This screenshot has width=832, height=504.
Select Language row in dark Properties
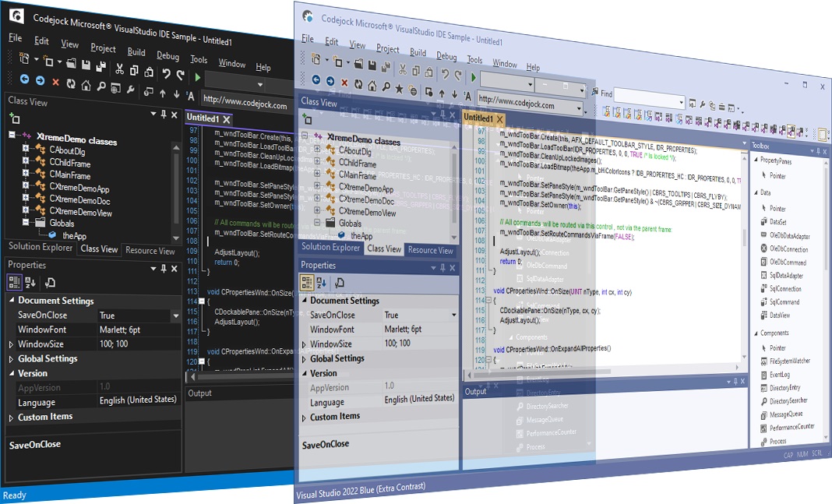(x=93, y=402)
